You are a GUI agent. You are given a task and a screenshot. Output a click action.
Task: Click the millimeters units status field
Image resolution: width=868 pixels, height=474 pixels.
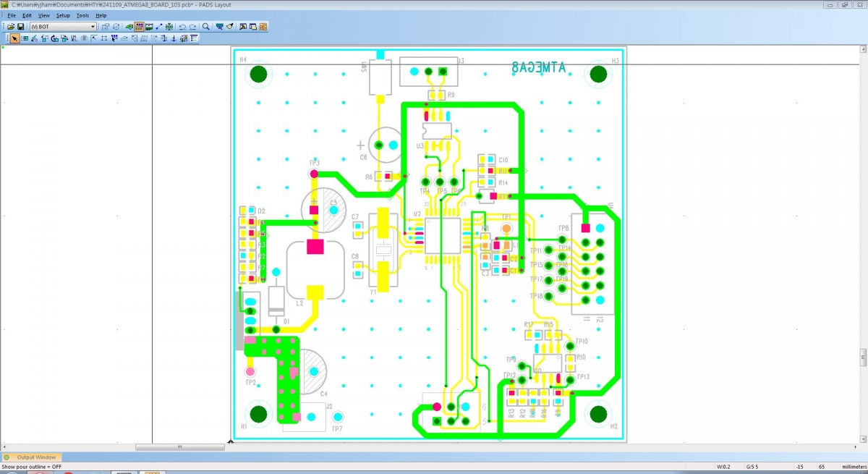coord(854,467)
